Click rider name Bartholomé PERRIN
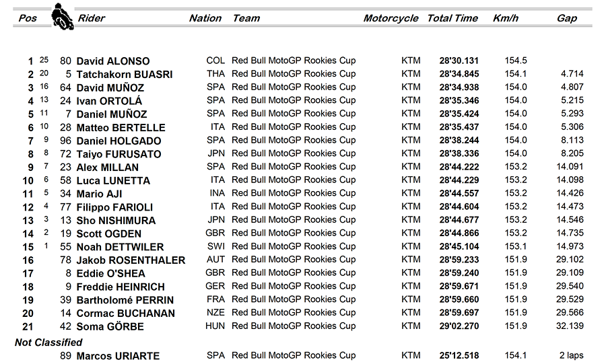 [125, 300]
